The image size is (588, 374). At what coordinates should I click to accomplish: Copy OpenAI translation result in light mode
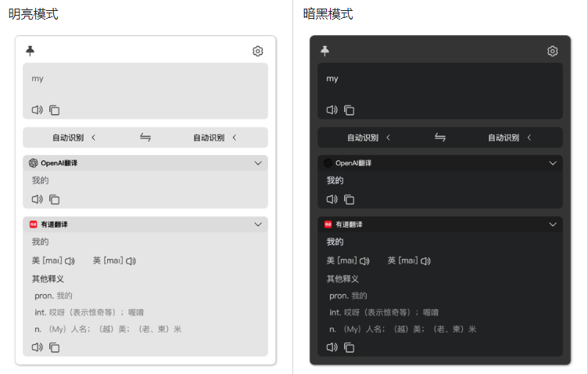tap(55, 200)
